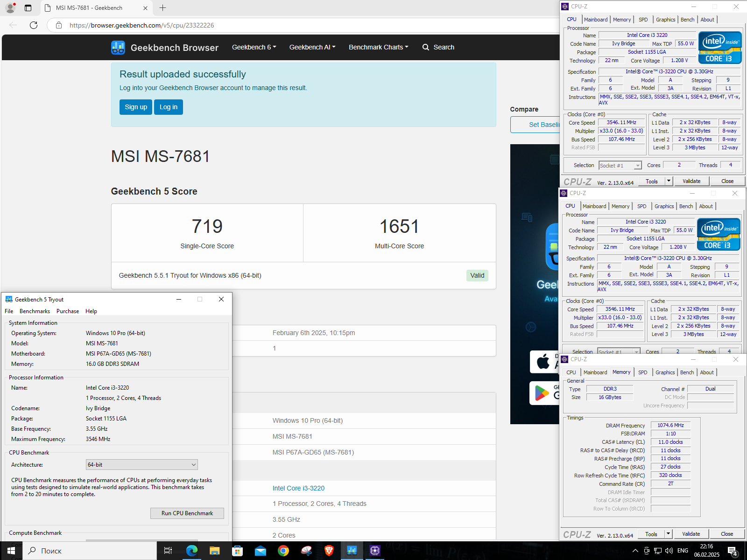Click Run CPU Benchmark button

coord(187,513)
